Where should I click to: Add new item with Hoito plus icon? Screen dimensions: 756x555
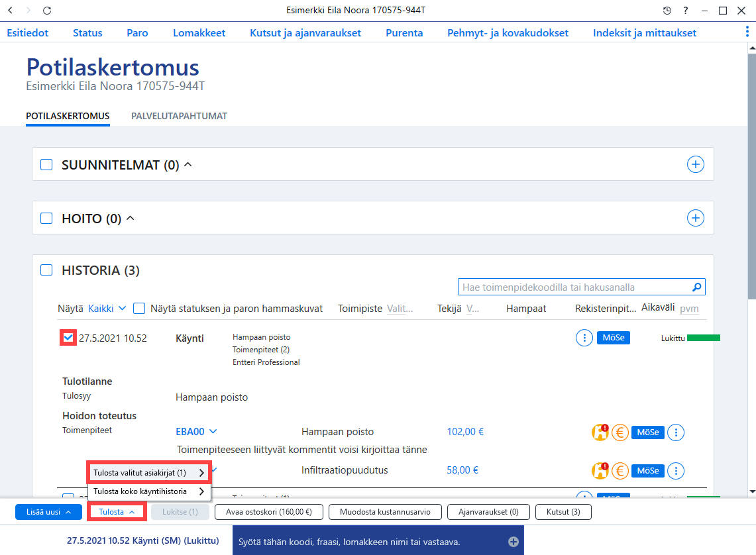coord(695,218)
